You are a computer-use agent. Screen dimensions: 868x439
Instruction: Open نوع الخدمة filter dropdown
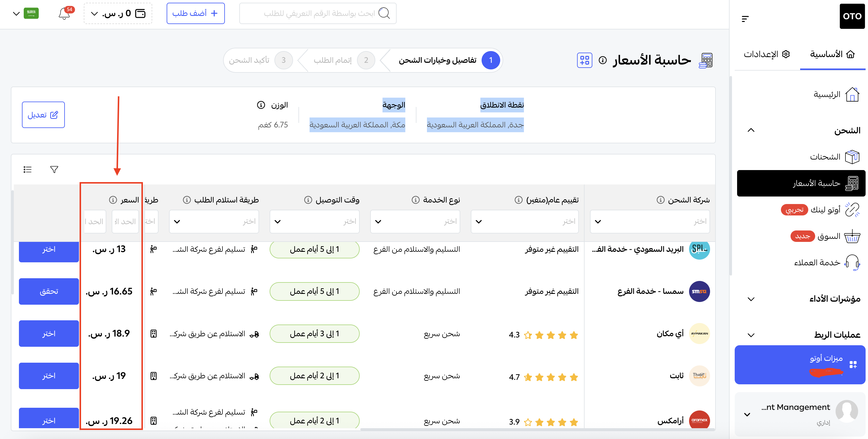[415, 221]
